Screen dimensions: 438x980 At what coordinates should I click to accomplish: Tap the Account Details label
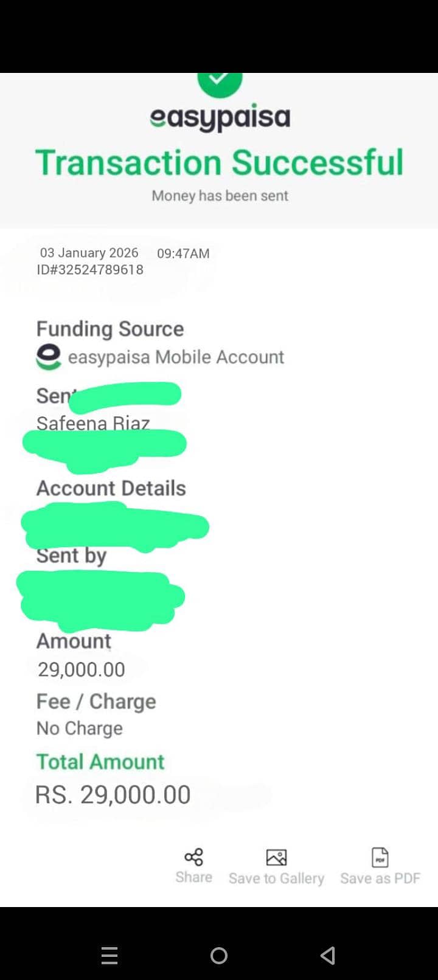[111, 488]
